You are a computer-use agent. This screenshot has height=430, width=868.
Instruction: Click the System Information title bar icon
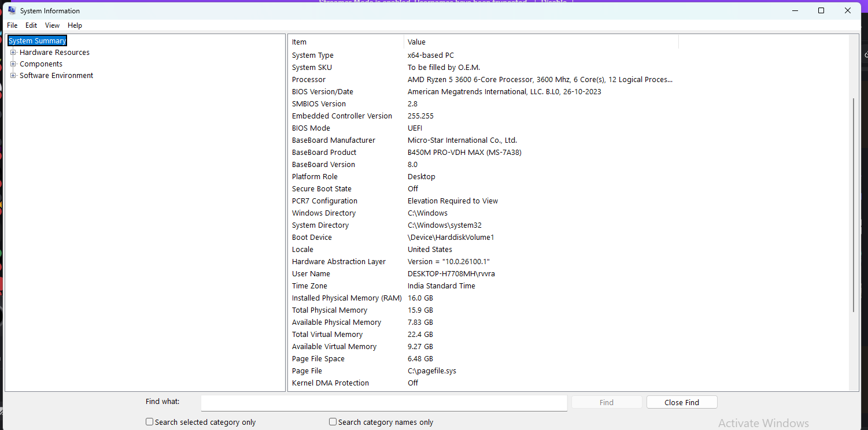tap(12, 10)
